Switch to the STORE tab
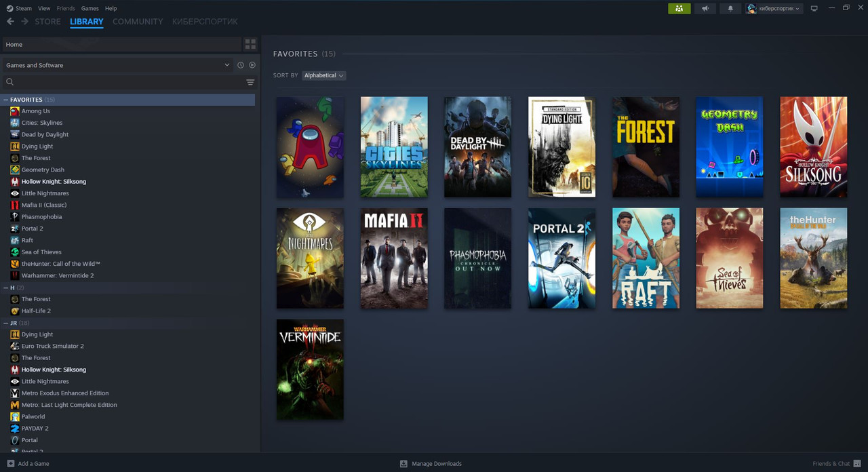The height and width of the screenshot is (472, 868). pyautogui.click(x=47, y=22)
